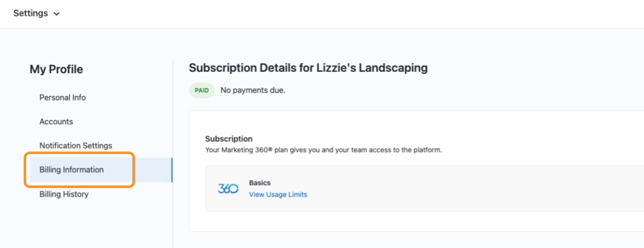Click the View Usage Limits link
The width and height of the screenshot is (644, 248).
tap(278, 194)
